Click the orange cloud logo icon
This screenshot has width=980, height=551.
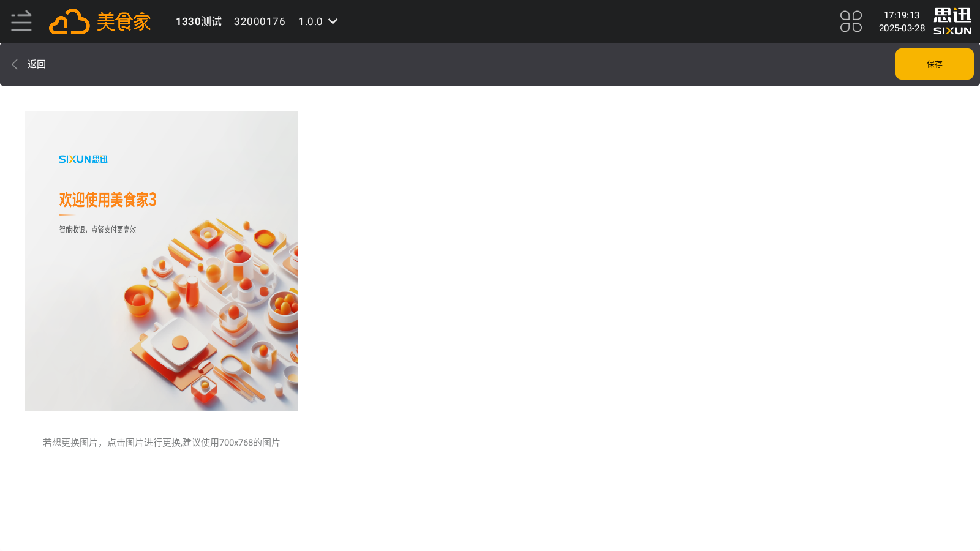click(69, 21)
